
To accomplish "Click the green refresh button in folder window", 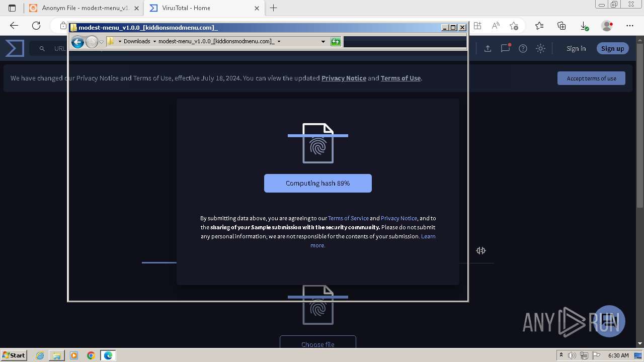I will coord(336,41).
